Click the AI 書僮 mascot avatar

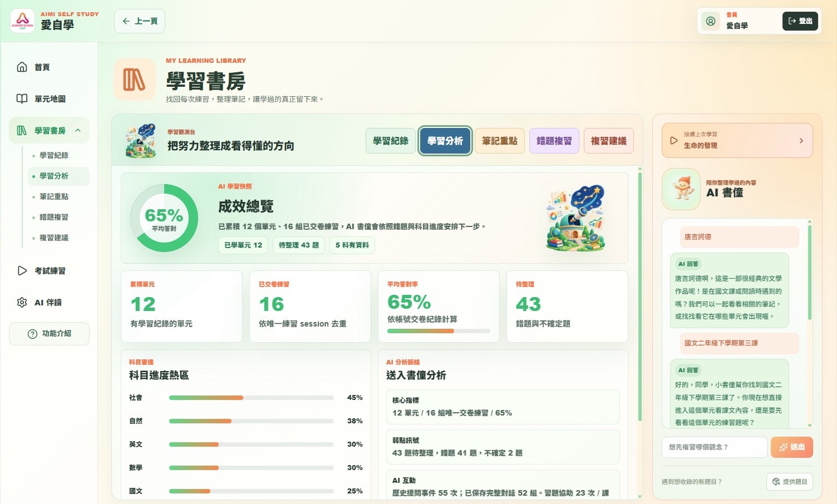[x=681, y=189]
